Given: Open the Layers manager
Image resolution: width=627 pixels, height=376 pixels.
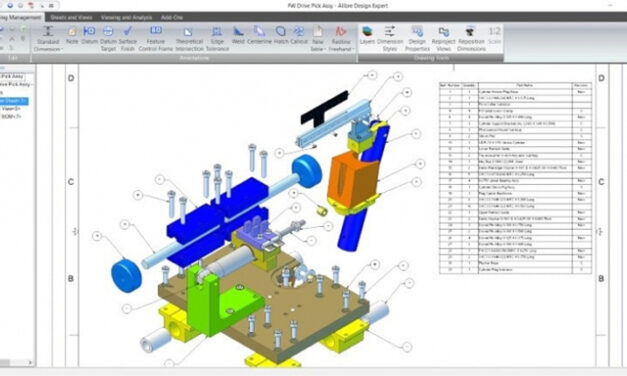Looking at the screenshot, I should [x=367, y=35].
